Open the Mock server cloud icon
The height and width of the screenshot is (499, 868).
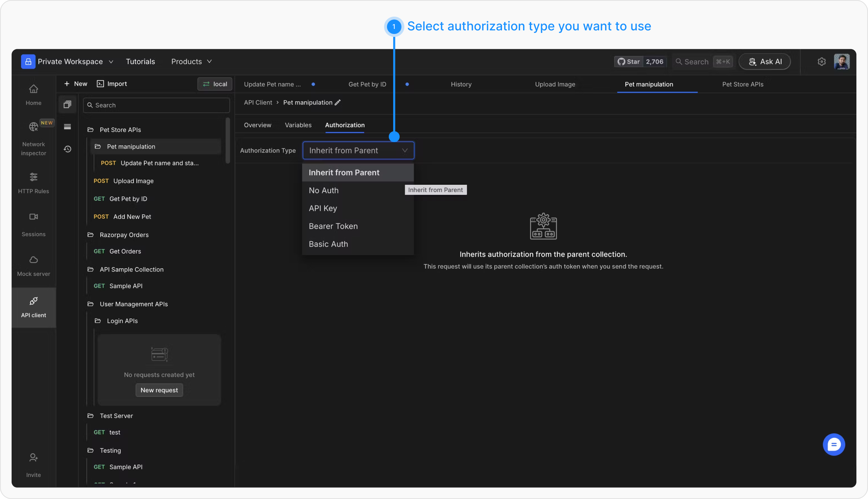point(33,260)
